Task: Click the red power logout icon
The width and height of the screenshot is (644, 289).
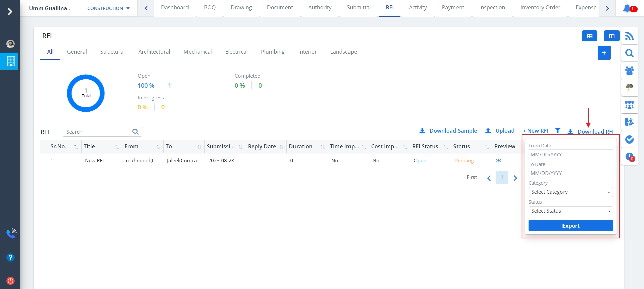Action: tap(10, 281)
